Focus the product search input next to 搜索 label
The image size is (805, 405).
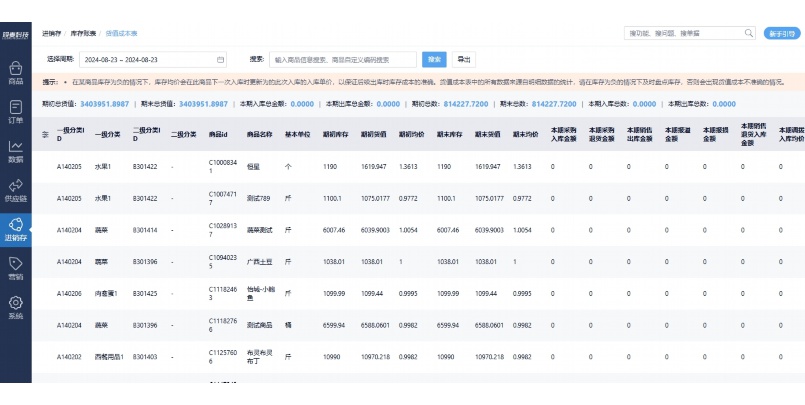click(x=343, y=60)
